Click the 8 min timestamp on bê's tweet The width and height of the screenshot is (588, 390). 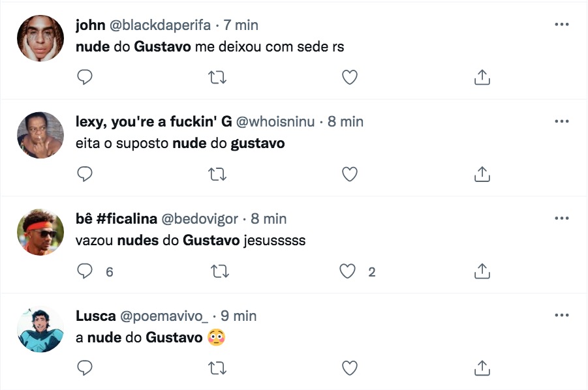(269, 218)
